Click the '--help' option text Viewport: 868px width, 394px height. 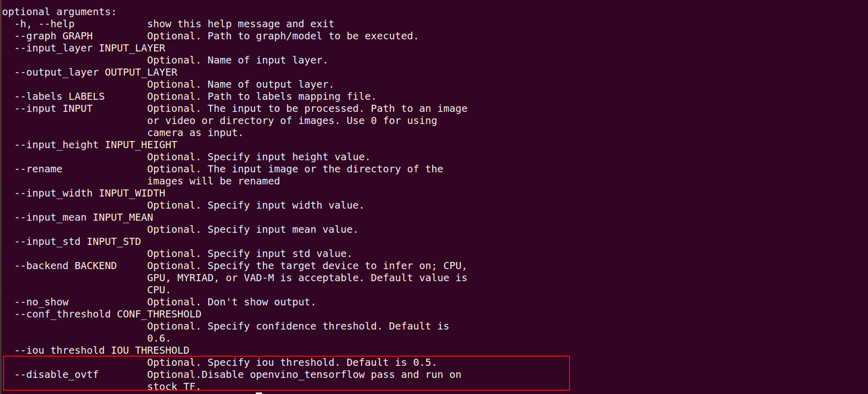point(57,24)
